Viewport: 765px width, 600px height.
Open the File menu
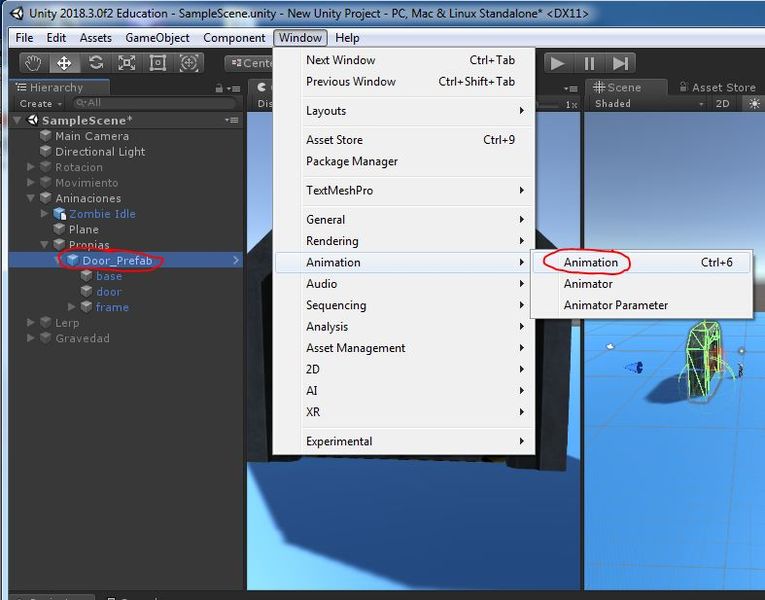point(24,38)
